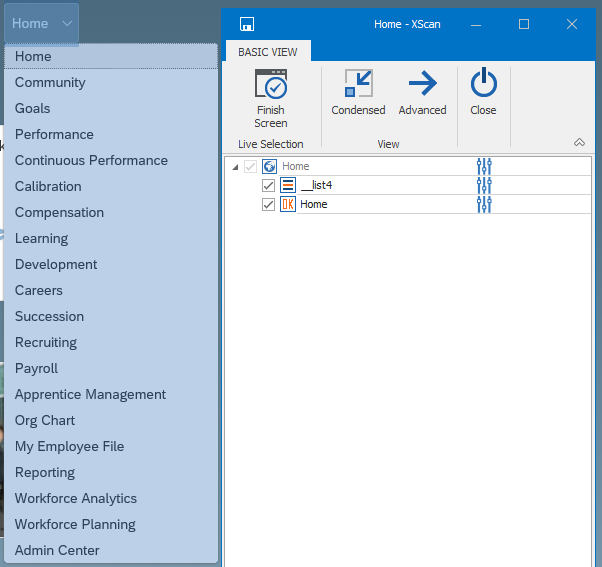Switch to Condensed view
The height and width of the screenshot is (567, 602).
tap(358, 86)
